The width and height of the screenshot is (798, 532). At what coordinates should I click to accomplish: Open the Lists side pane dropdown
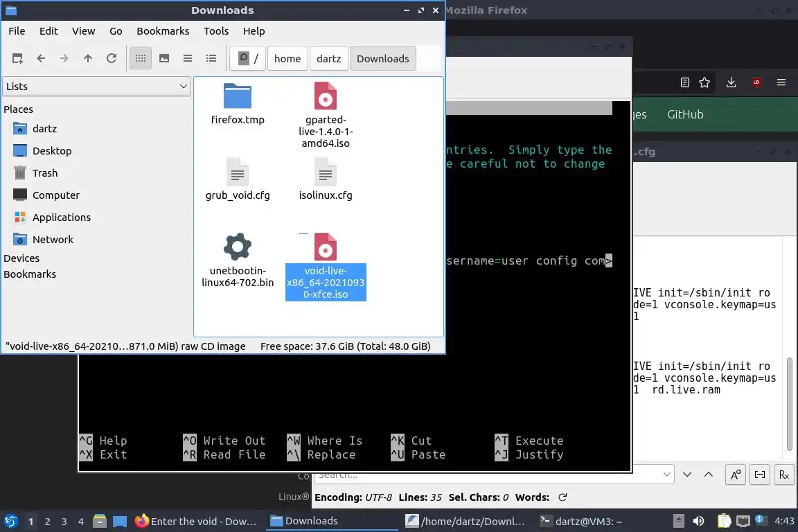point(97,87)
